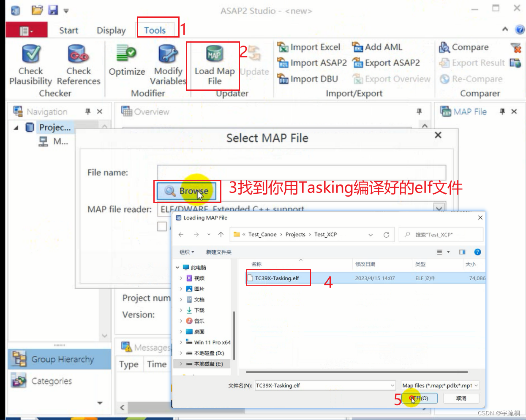Image resolution: width=526 pixels, height=420 pixels.
Task: Switch to the Start tab
Action: coord(68,30)
